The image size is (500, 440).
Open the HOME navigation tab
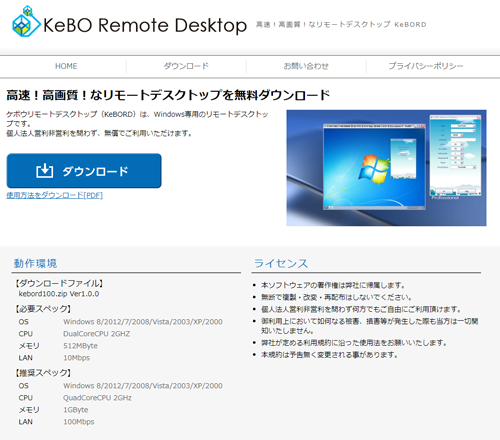coord(66,66)
